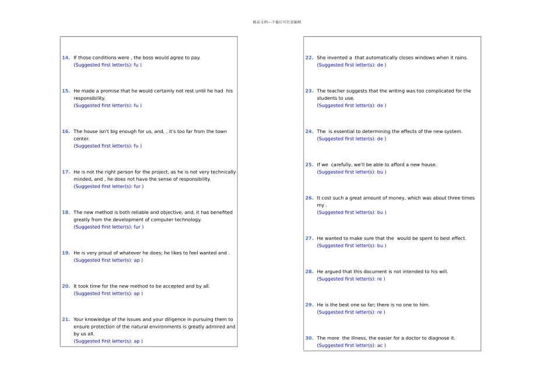
Task: Click question number 15
Action: [x=66, y=91]
